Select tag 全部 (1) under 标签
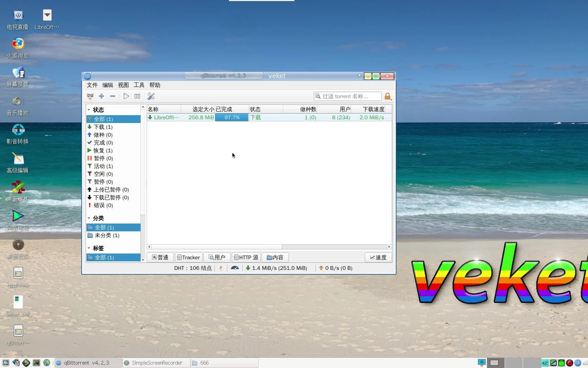 click(x=113, y=257)
